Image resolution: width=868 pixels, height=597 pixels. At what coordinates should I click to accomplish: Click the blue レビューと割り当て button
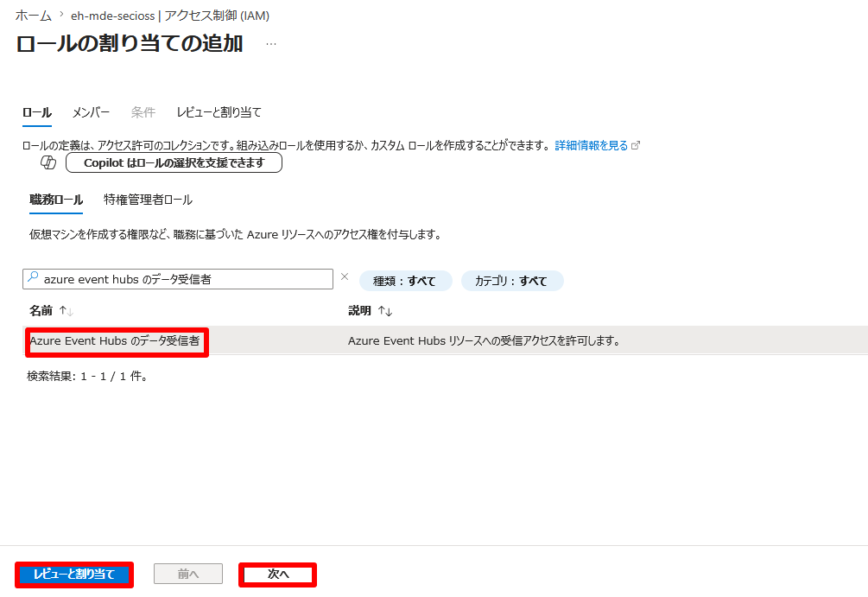(x=74, y=575)
